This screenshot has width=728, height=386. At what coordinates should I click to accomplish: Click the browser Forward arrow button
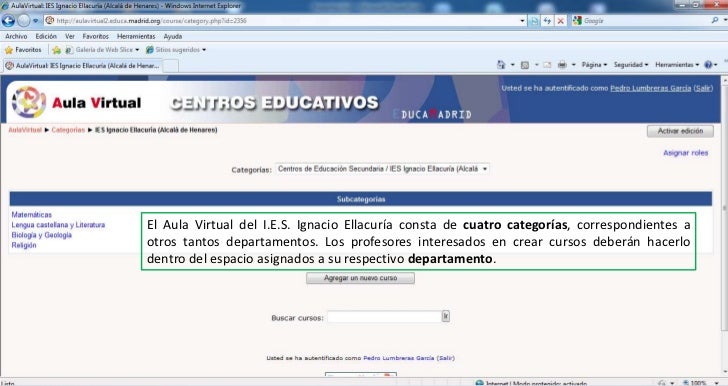coord(24,20)
